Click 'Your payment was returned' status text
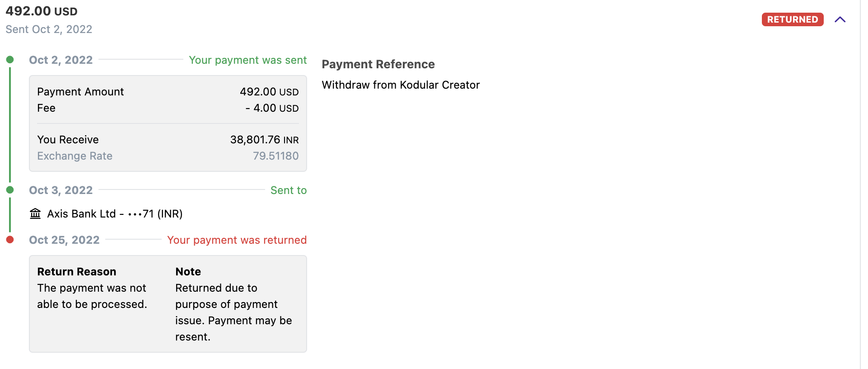Viewport: 868px width, 369px height. [x=237, y=240]
